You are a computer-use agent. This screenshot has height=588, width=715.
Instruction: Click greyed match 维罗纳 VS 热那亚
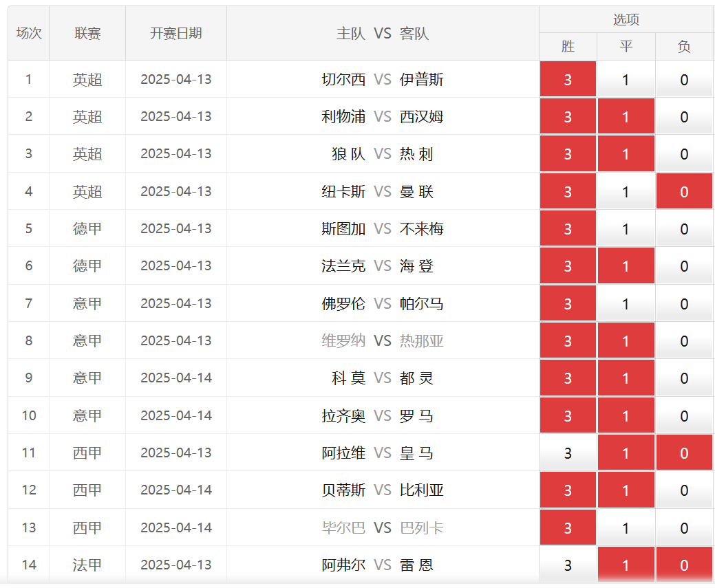pos(383,341)
